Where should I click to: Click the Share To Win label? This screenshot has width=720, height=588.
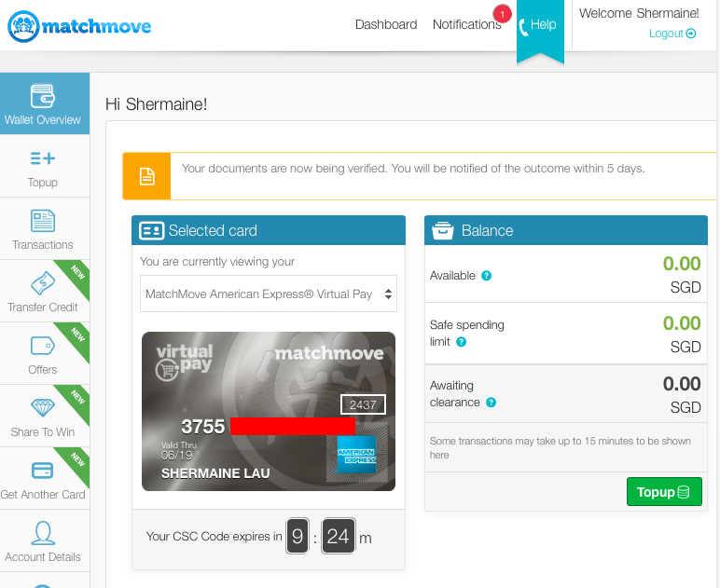(x=43, y=432)
